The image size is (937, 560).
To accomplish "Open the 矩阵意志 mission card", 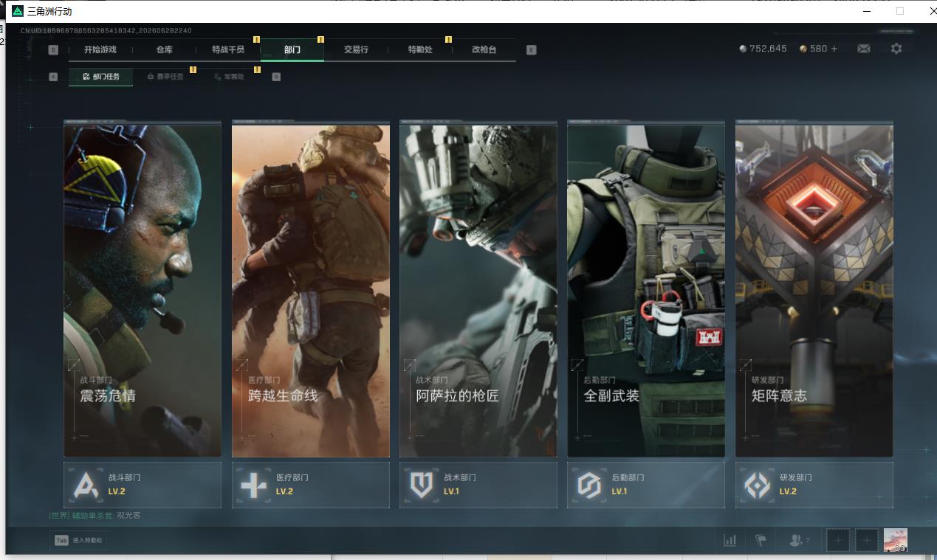I will pyautogui.click(x=814, y=289).
